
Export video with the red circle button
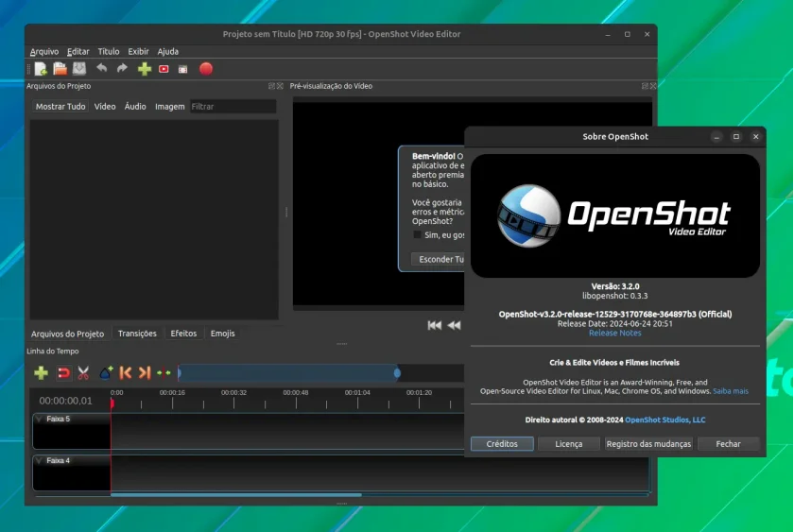(x=206, y=69)
